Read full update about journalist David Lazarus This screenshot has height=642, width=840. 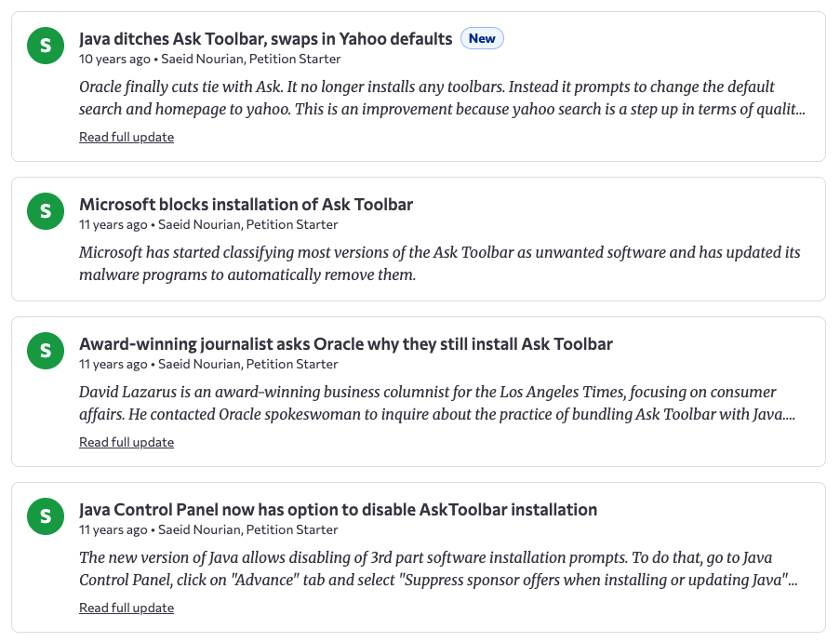[x=127, y=443]
